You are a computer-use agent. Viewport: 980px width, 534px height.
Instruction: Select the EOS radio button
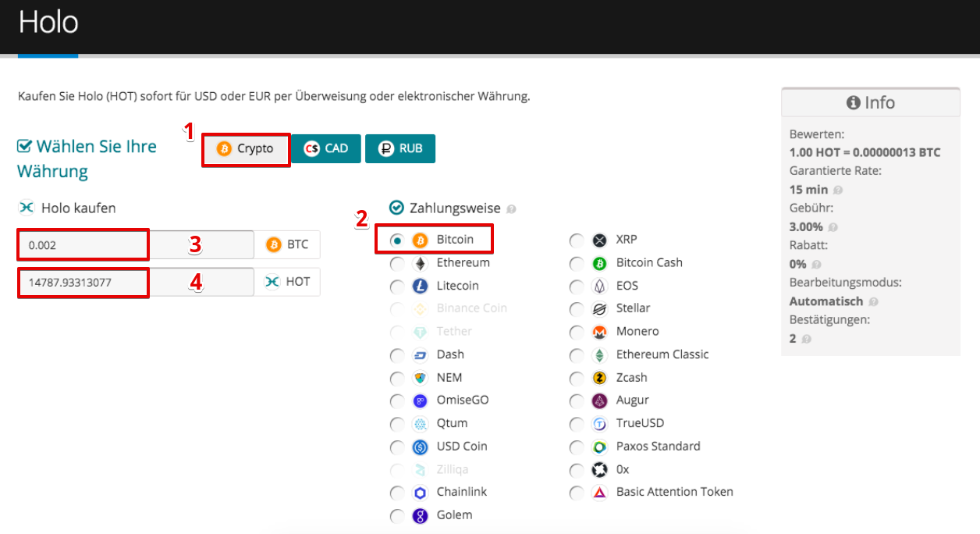coord(577,287)
